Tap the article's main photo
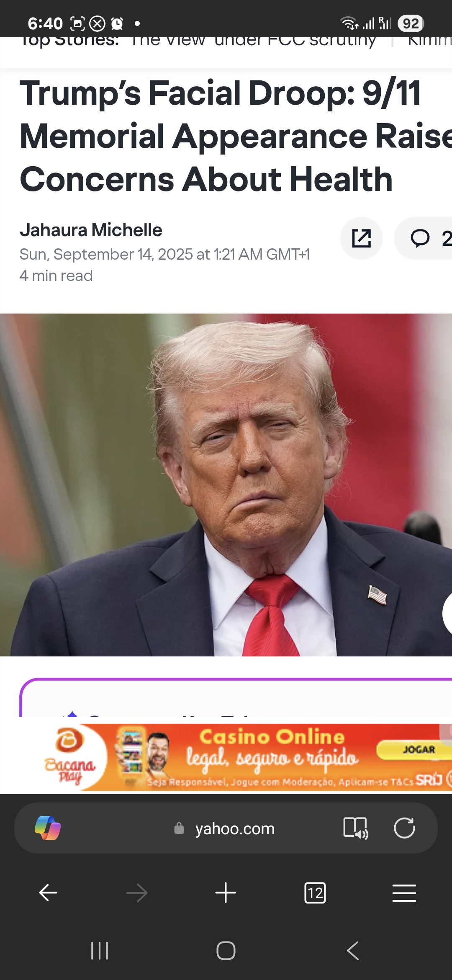452x980 pixels. (x=226, y=485)
